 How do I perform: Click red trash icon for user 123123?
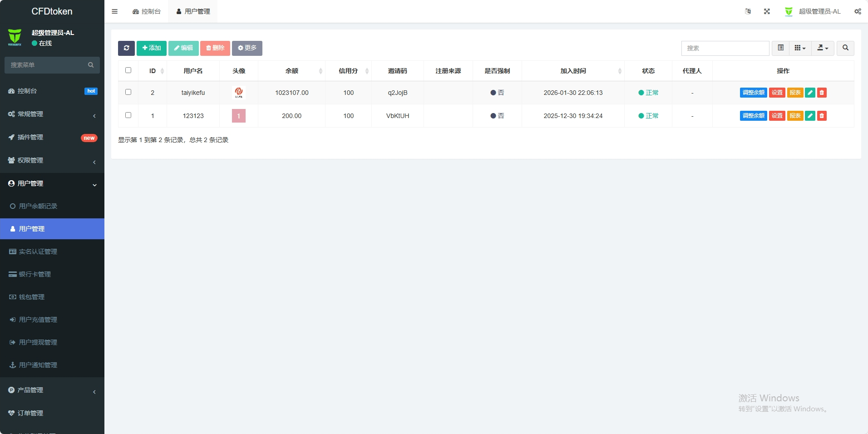[x=822, y=116]
